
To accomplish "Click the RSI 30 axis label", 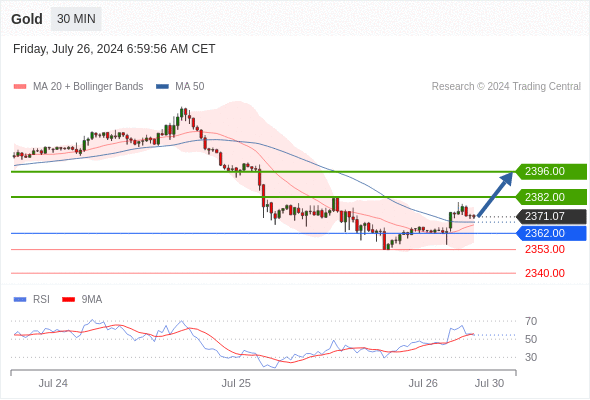I will click(x=531, y=357).
